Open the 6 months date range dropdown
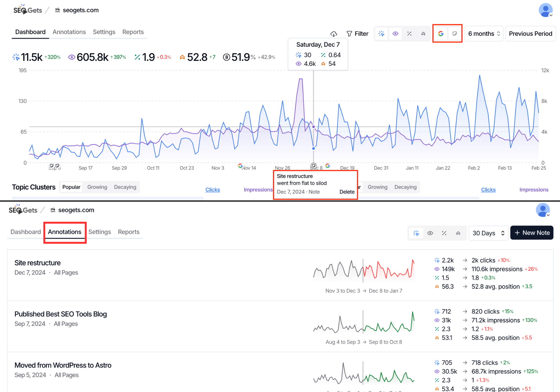The height and width of the screenshot is (392, 560). [484, 34]
